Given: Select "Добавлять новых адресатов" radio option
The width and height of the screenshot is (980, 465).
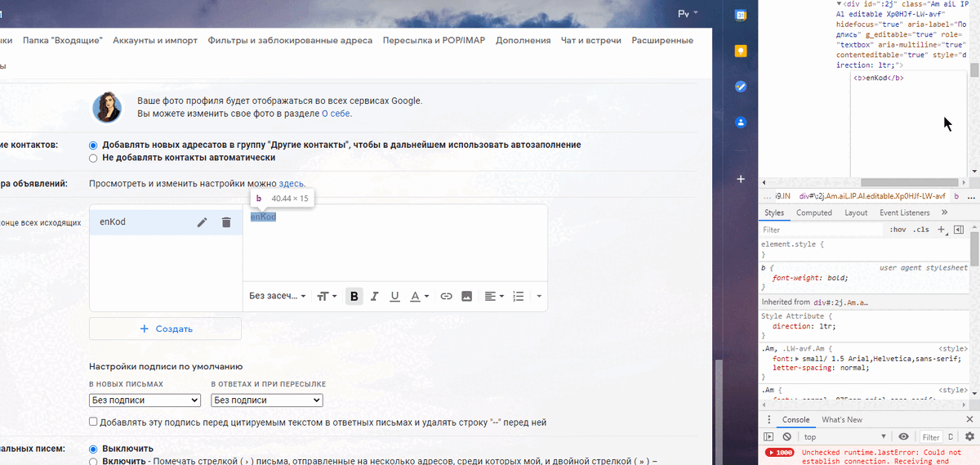Looking at the screenshot, I should click(93, 145).
